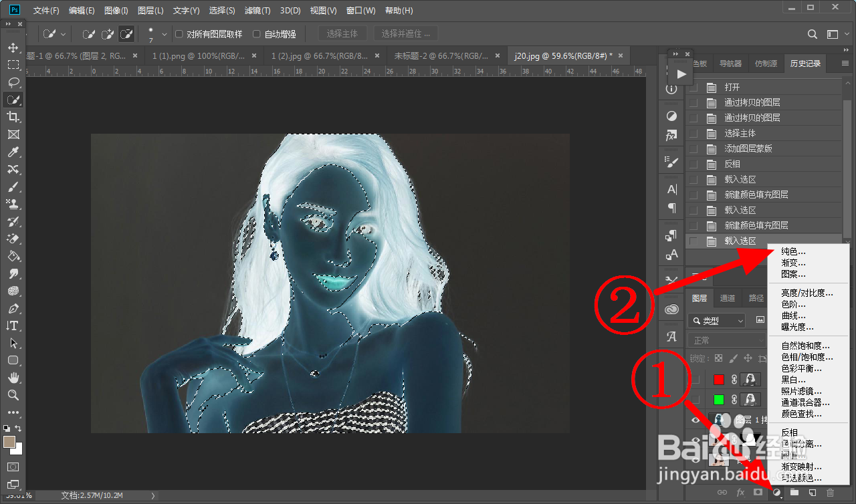Image resolution: width=856 pixels, height=504 pixels.
Task: Open the 正常 blend mode dropdown
Action: (x=727, y=340)
